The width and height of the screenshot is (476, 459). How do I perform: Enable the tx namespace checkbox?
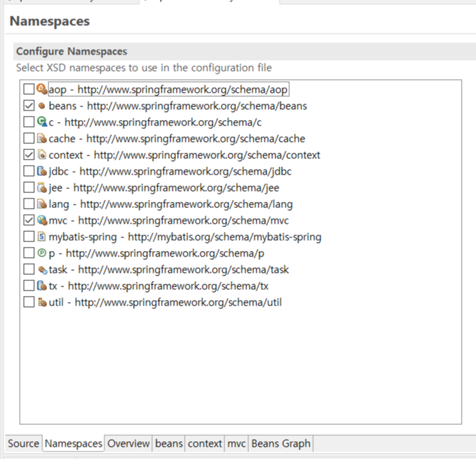[29, 286]
